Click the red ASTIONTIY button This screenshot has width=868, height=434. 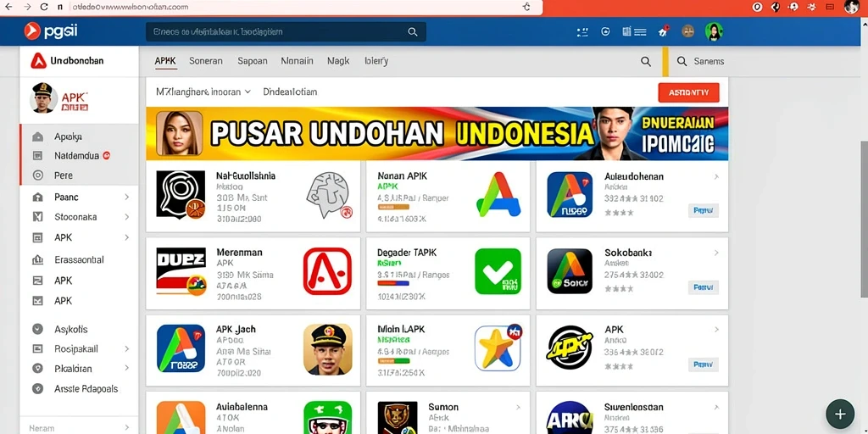pos(688,92)
